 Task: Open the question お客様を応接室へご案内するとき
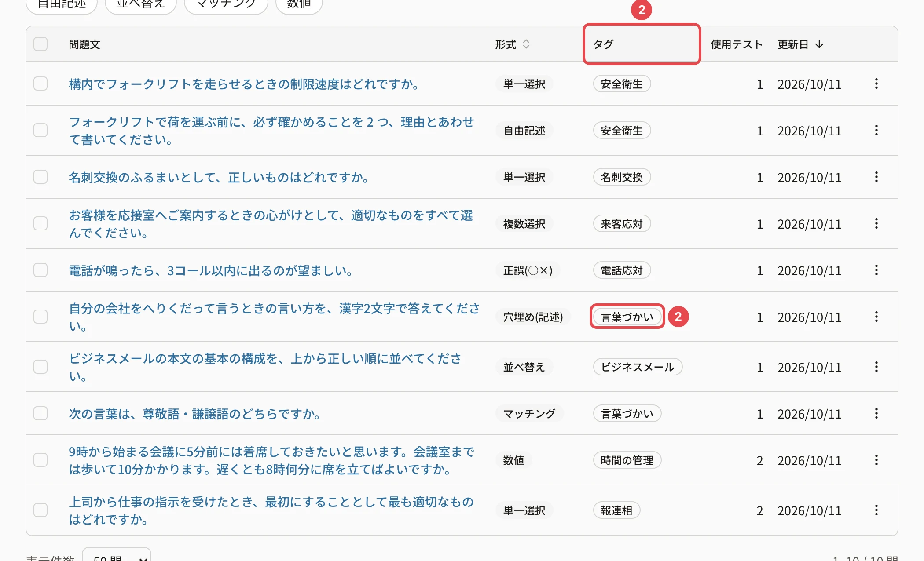[271, 224]
